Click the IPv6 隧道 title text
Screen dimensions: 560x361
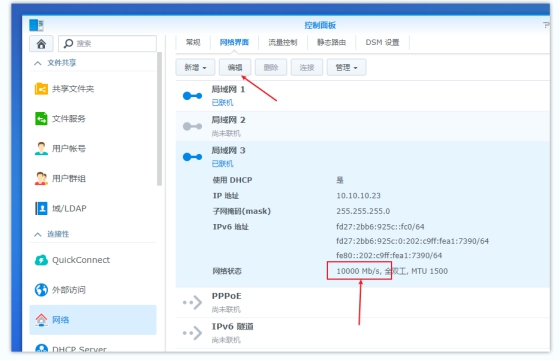coord(232,327)
